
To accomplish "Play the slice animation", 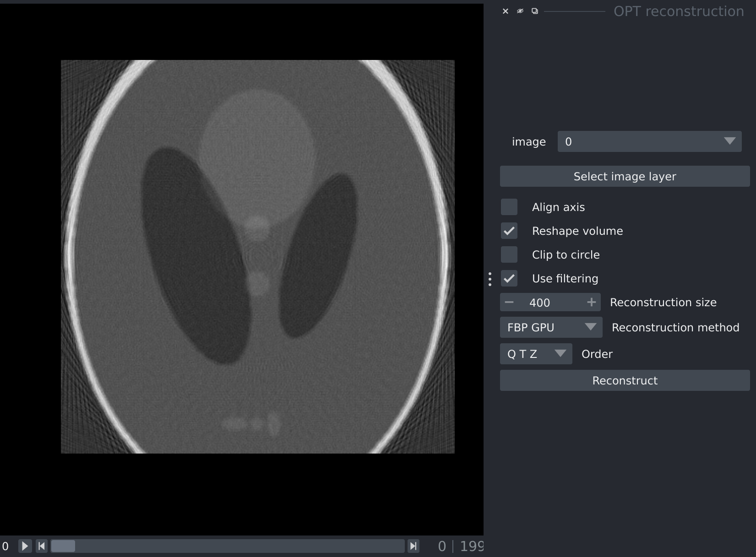I will (x=25, y=546).
